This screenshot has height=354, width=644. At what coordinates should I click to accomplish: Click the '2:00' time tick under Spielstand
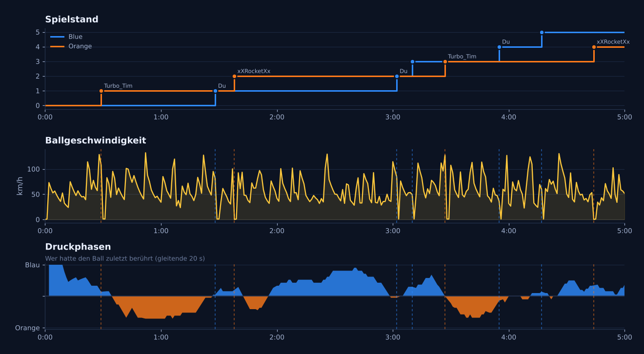(277, 117)
